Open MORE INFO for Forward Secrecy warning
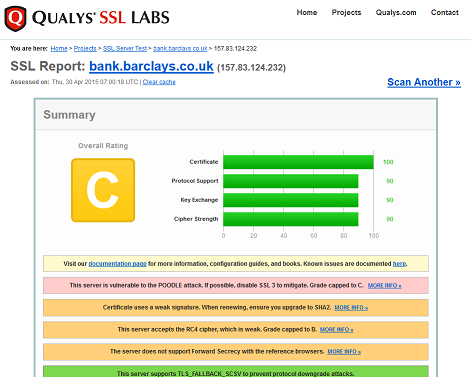Screen dimensions: 471x377 point(344,352)
